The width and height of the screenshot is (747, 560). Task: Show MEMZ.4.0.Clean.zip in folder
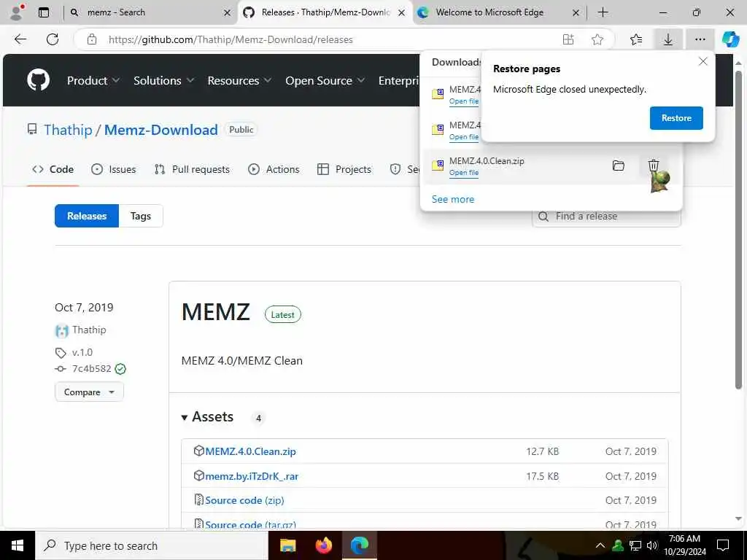pyautogui.click(x=619, y=166)
